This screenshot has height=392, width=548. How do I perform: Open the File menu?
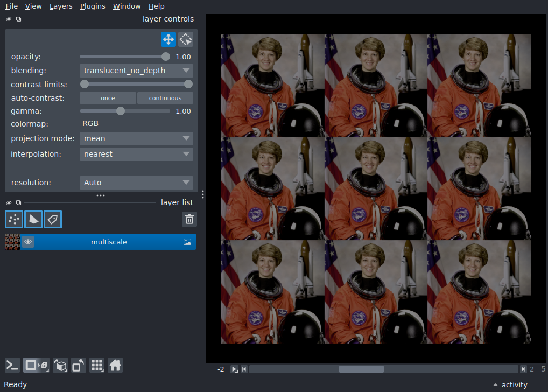[11, 6]
